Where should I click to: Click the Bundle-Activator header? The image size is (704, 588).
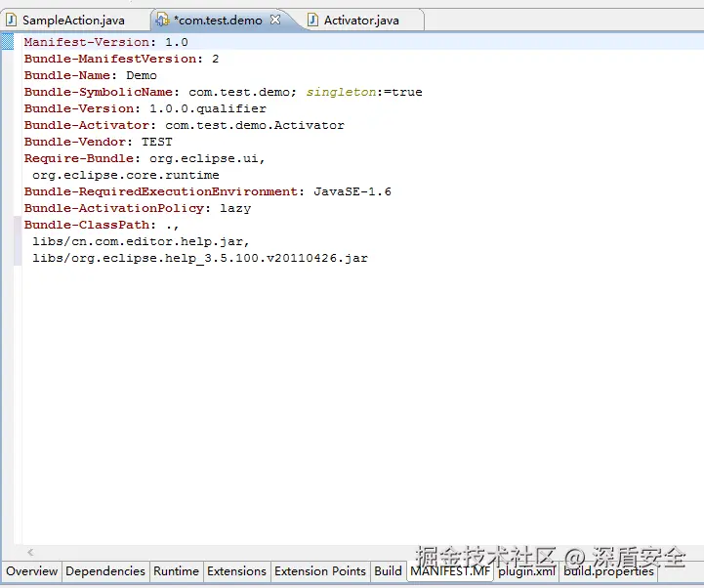[x=87, y=125]
